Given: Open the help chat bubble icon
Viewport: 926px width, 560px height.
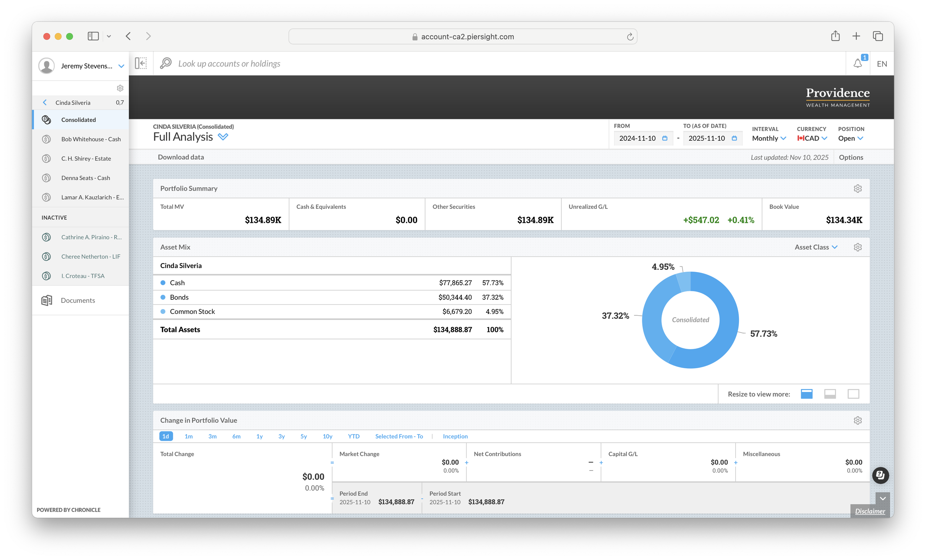Looking at the screenshot, I should coord(880,475).
